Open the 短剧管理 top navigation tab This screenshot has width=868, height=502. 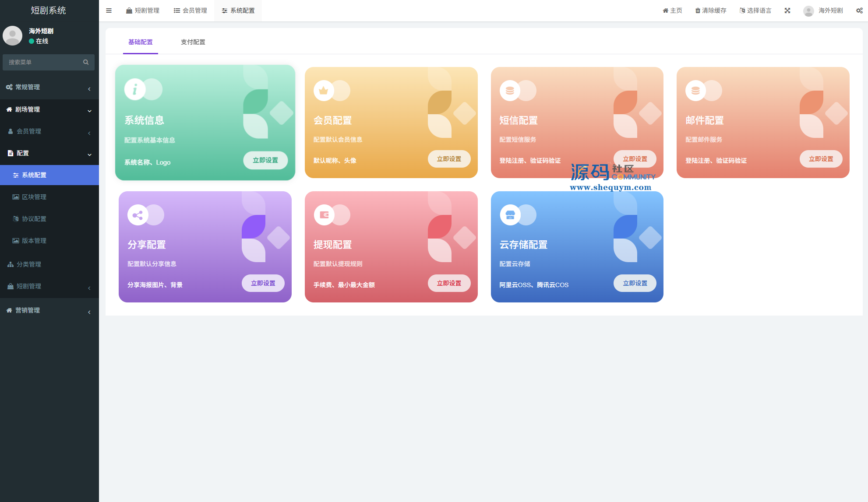click(143, 11)
